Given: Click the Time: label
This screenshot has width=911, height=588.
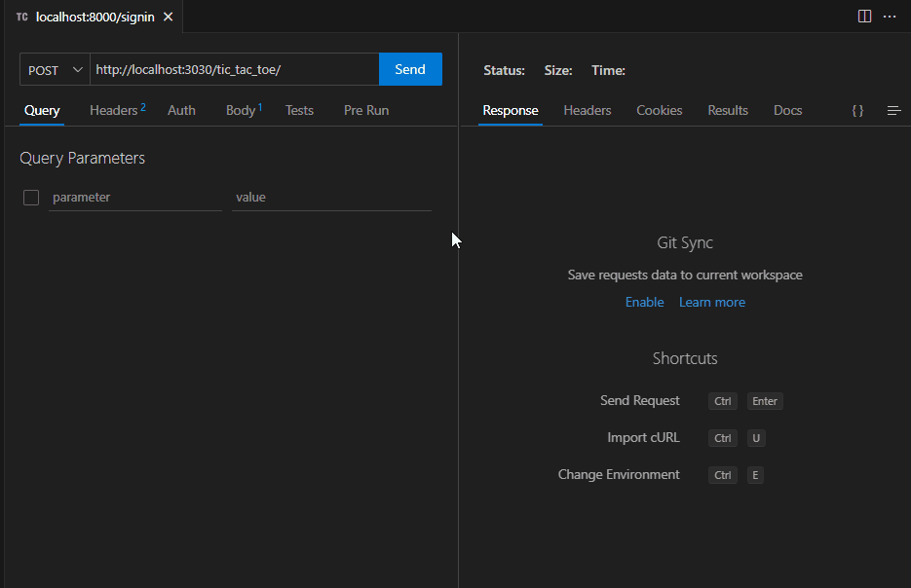Looking at the screenshot, I should (x=608, y=70).
